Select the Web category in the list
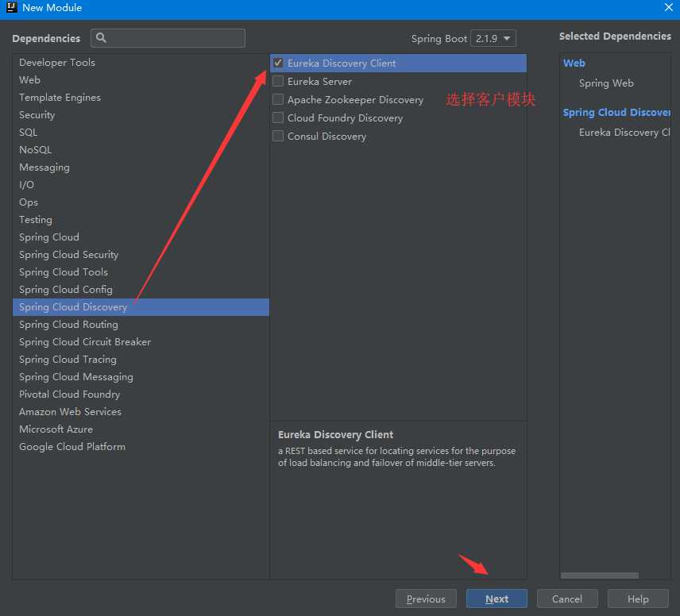Image resolution: width=680 pixels, height=616 pixels. coord(141,79)
